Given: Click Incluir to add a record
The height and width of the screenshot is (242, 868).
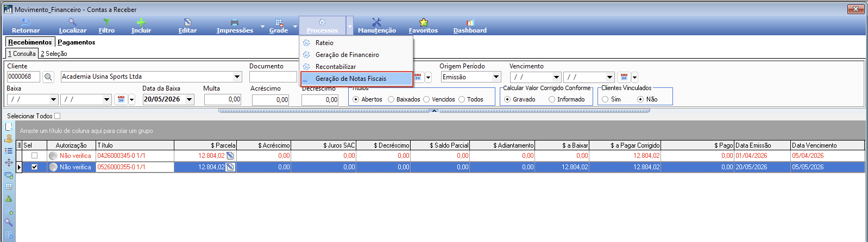Looking at the screenshot, I should click(141, 26).
